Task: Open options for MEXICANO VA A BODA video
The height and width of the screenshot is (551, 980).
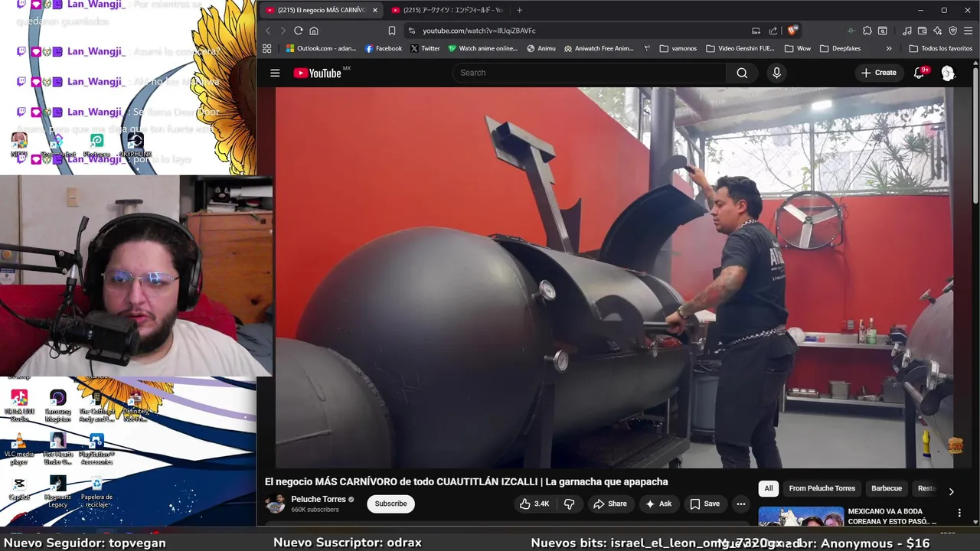Action: 959,513
